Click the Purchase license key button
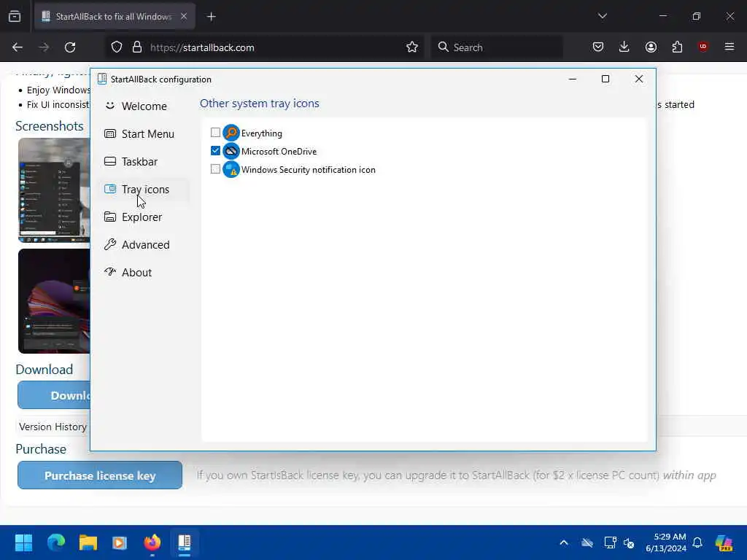This screenshot has width=747, height=560. point(100,475)
